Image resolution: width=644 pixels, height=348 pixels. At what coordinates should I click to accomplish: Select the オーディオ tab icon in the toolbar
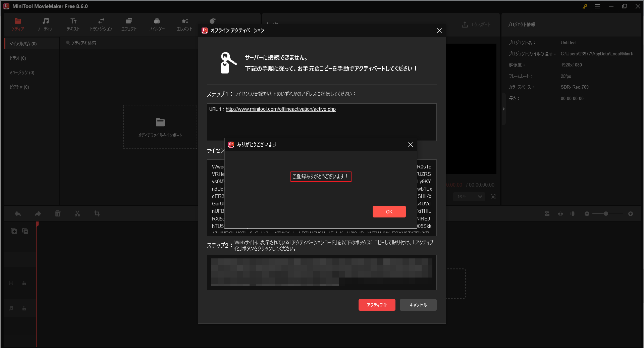click(45, 24)
